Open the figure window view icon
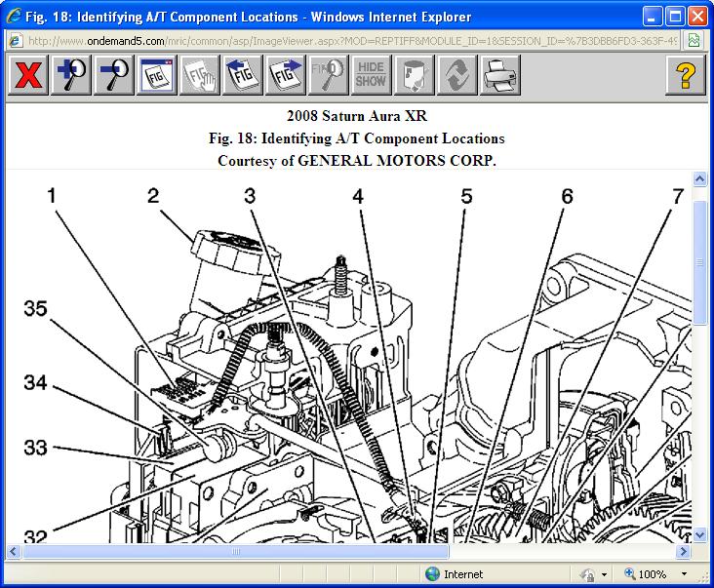The width and height of the screenshot is (714, 588). point(156,75)
